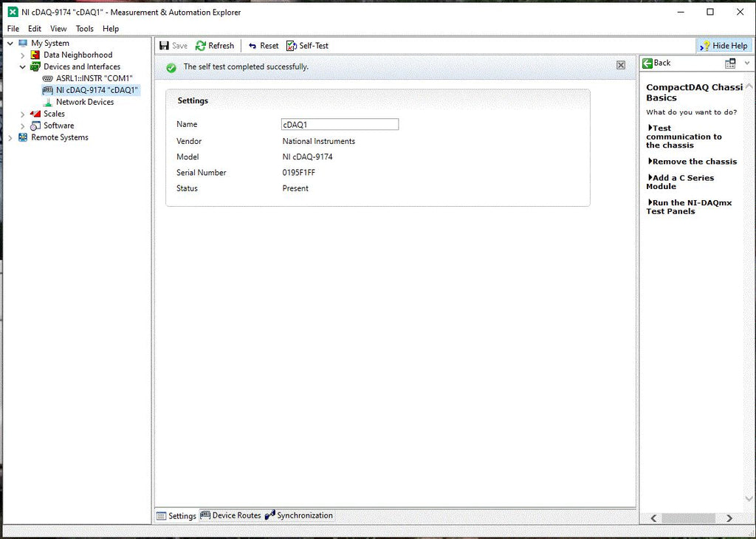The image size is (756, 539).
Task: Select ASRL1::INSTR "COM1" tree item
Action: (x=94, y=78)
